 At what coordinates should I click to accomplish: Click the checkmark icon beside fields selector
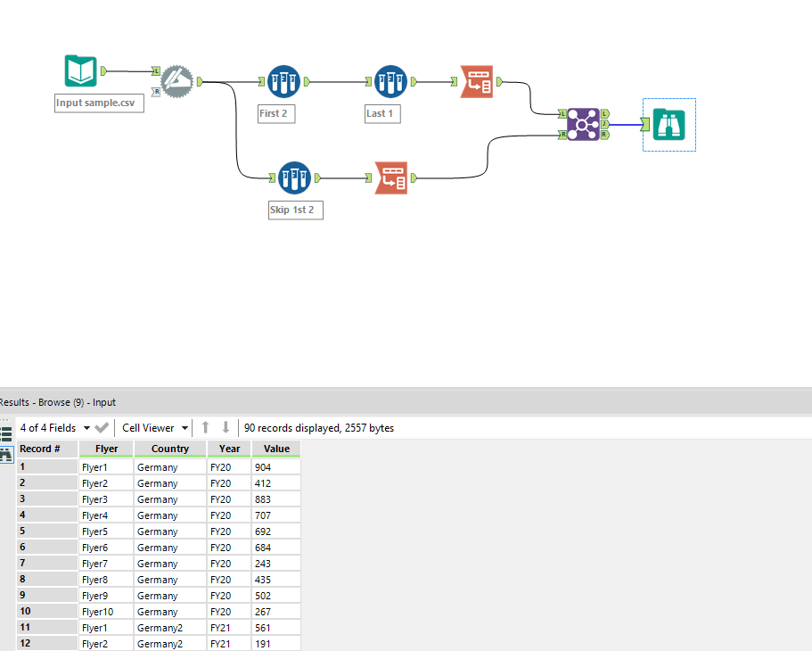(102, 427)
